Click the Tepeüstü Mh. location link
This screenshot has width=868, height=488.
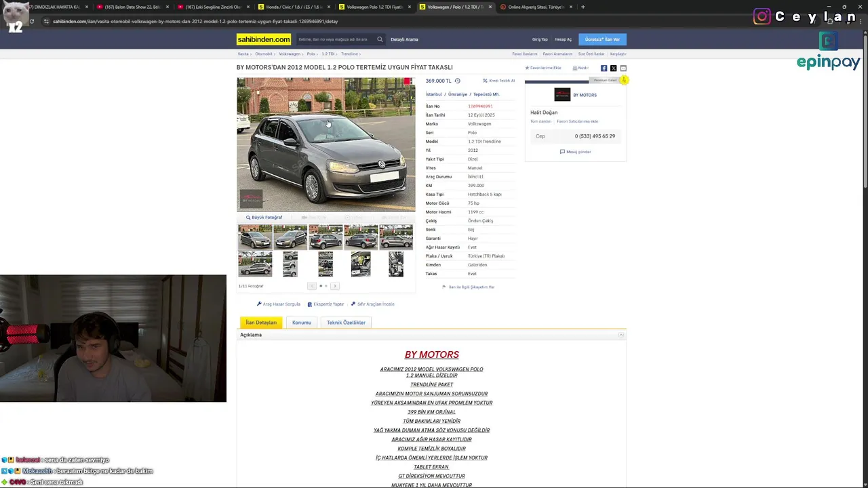[486, 94]
